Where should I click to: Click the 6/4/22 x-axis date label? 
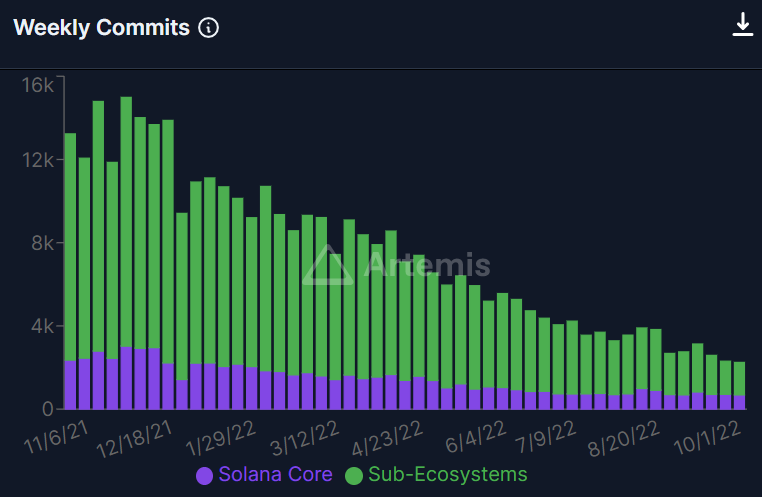476,436
